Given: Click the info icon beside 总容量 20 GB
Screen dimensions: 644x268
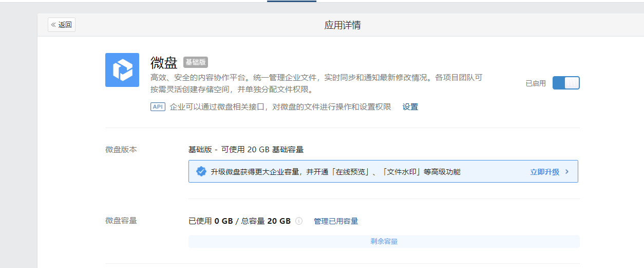Looking at the screenshot, I should point(299,221).
